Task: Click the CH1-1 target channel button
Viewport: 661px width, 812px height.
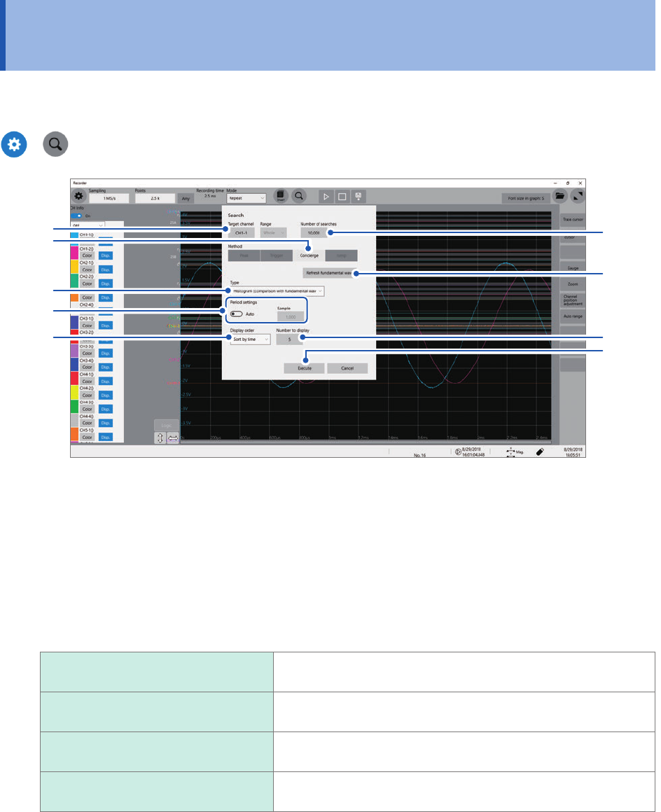Action: coord(242,232)
